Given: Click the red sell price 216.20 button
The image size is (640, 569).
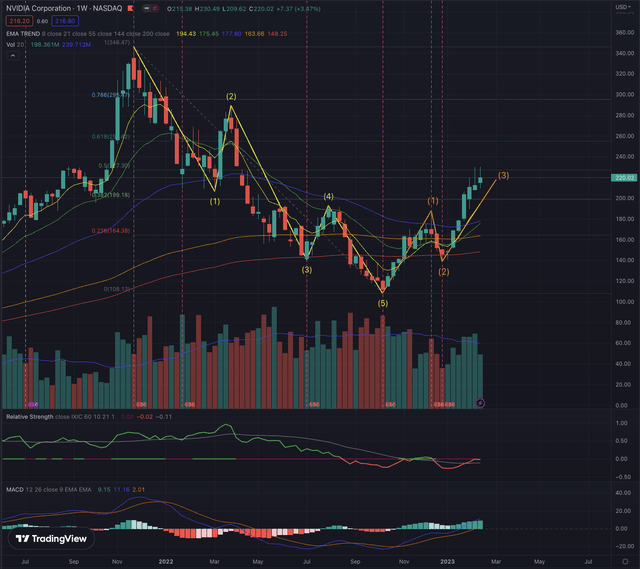Looking at the screenshot, I should click(19, 21).
